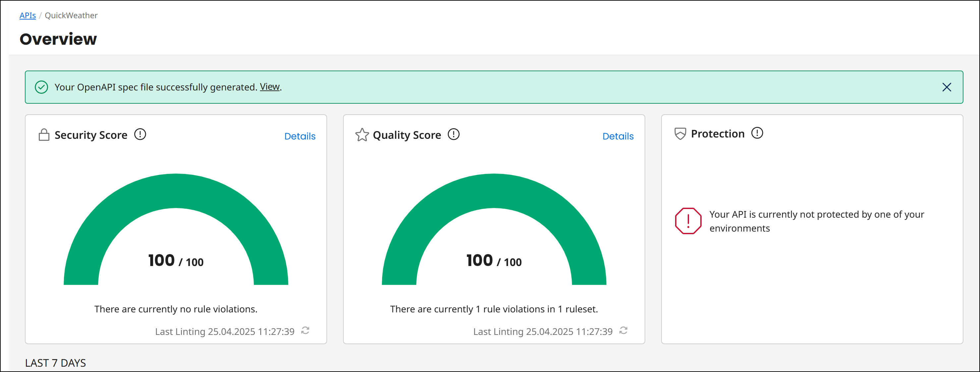The height and width of the screenshot is (372, 980).
Task: Click the Protection shield icon
Action: (680, 133)
